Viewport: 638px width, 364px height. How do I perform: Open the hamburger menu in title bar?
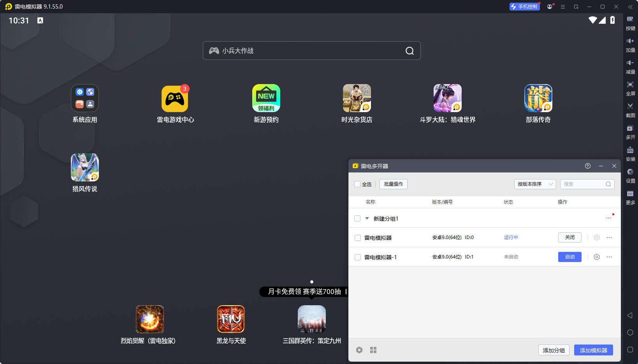tap(562, 7)
